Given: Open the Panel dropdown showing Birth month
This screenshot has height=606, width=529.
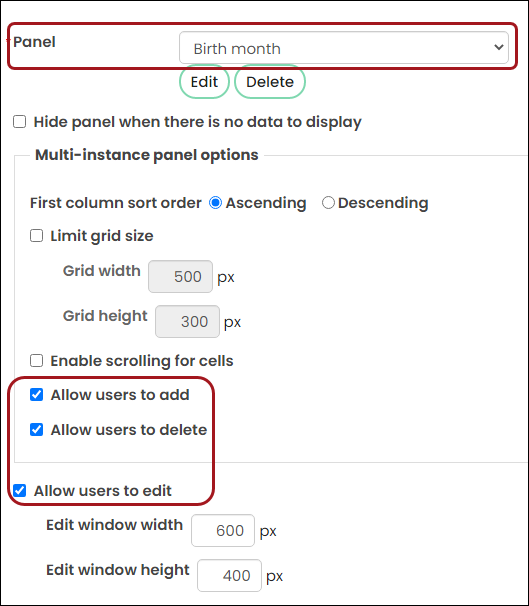Looking at the screenshot, I should click(344, 48).
